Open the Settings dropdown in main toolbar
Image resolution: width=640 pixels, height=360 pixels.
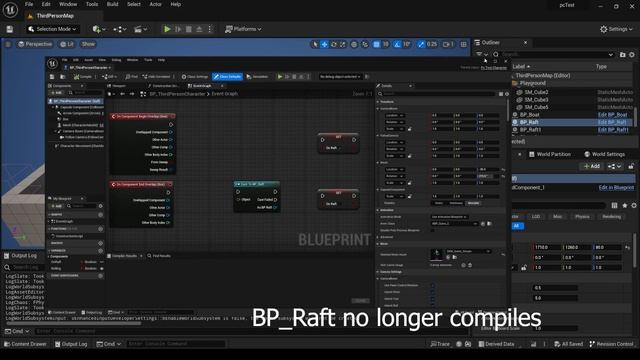click(x=616, y=29)
